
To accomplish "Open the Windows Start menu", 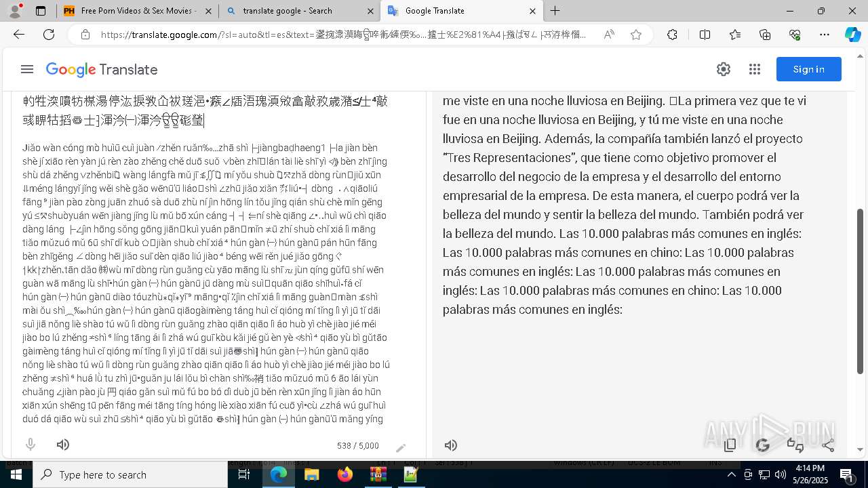I will click(x=16, y=474).
